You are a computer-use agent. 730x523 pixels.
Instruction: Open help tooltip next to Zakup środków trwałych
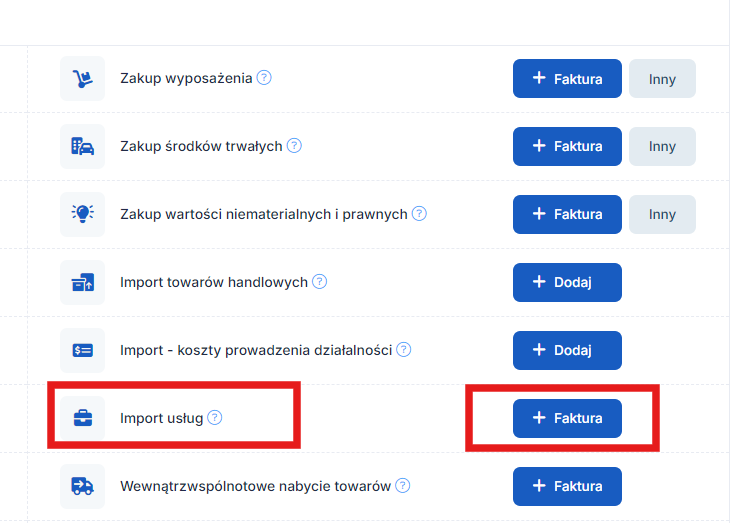294,145
